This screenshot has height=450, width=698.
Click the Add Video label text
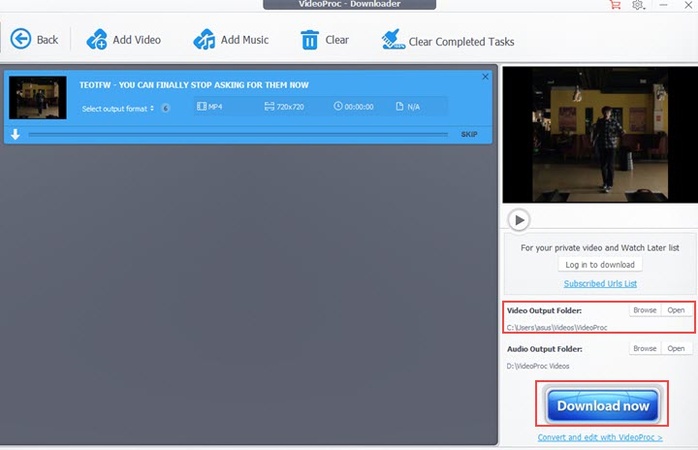coord(137,40)
